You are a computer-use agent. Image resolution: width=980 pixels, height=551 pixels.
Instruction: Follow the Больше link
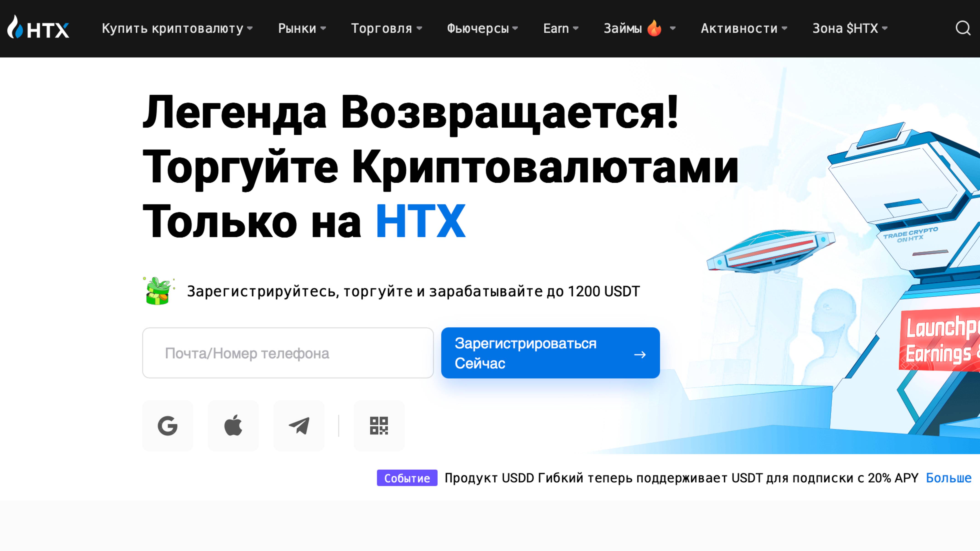pyautogui.click(x=948, y=478)
